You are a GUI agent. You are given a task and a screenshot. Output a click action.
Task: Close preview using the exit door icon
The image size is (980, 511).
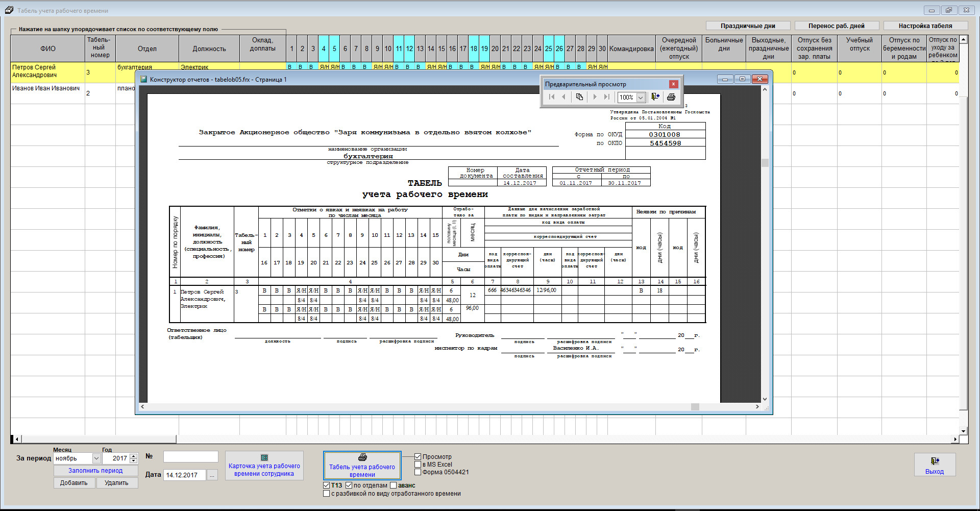[656, 97]
